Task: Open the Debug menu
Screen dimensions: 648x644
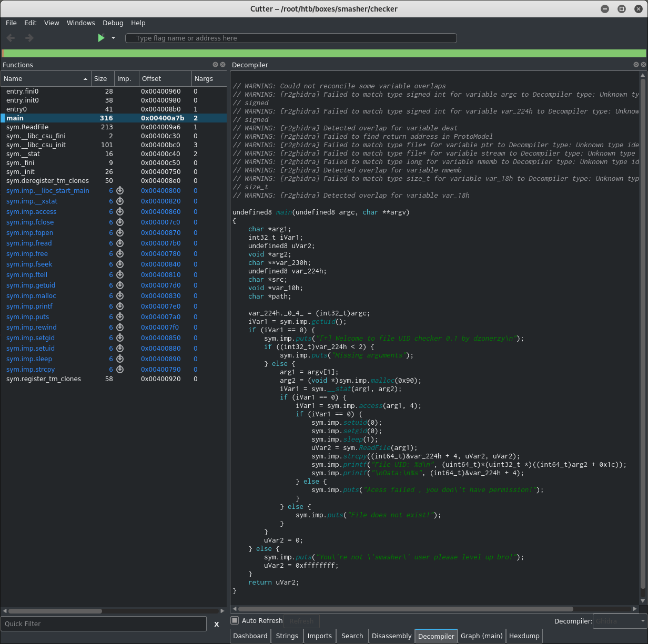Action: [x=113, y=23]
